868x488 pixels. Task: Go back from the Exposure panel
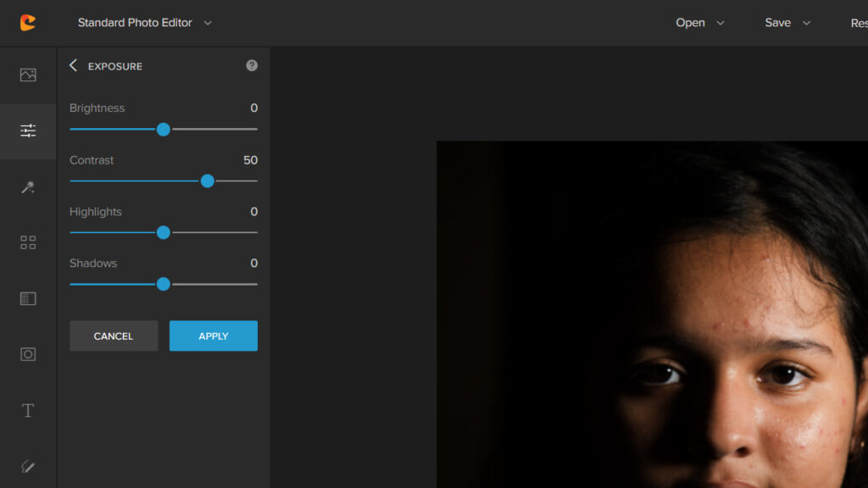point(74,66)
